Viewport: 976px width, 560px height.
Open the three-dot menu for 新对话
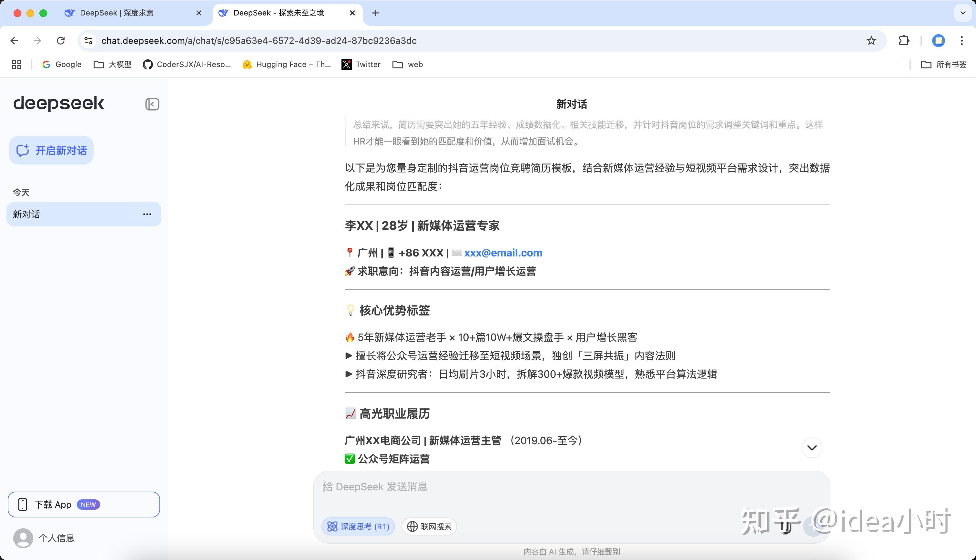coord(147,214)
